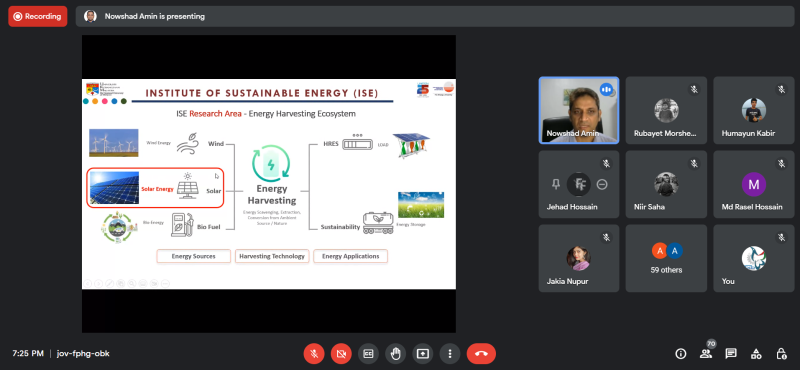Remove Jehad Hossain tile with minus icon

click(602, 184)
